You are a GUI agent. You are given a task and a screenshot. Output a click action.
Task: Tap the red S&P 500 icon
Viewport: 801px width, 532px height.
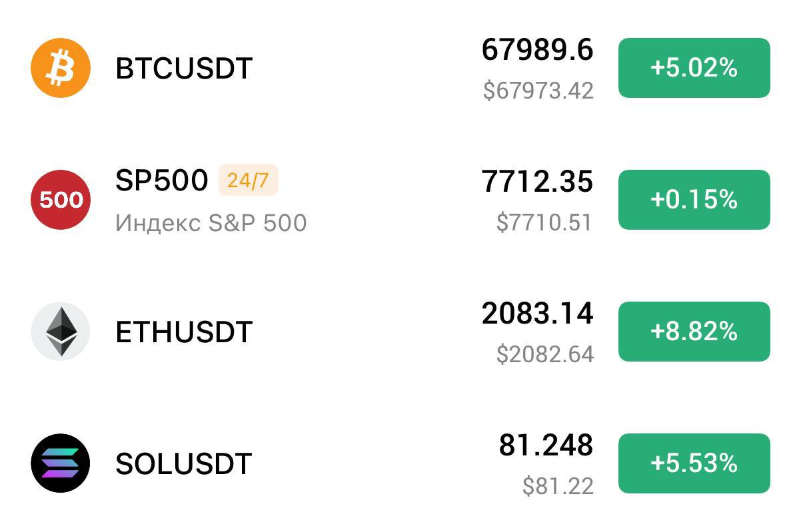(61, 200)
